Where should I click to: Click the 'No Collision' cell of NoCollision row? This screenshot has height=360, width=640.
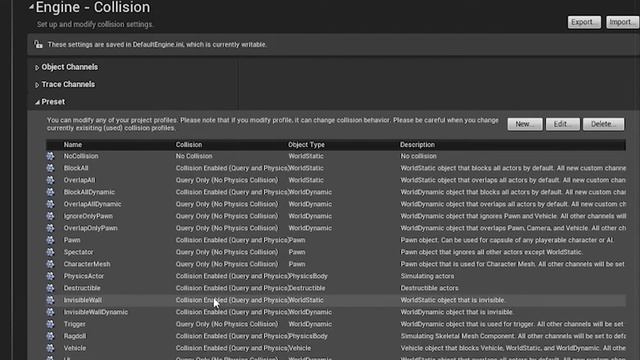pyautogui.click(x=194, y=156)
